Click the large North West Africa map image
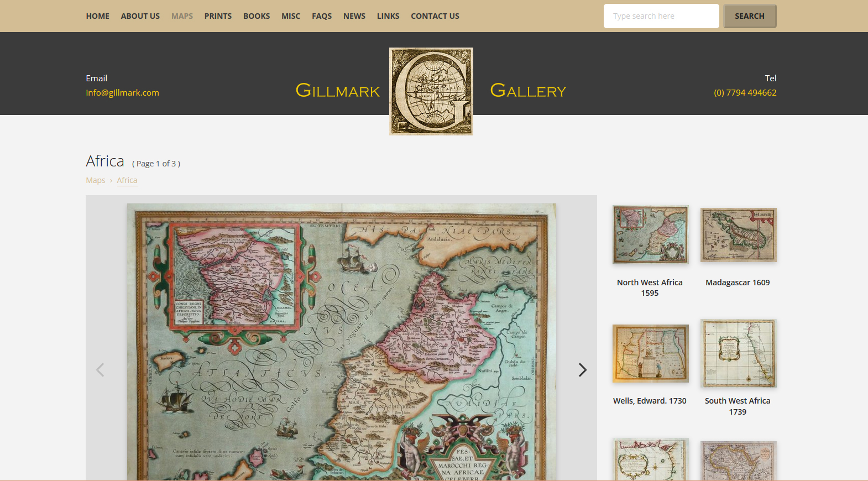This screenshot has width=868, height=481. (x=342, y=342)
